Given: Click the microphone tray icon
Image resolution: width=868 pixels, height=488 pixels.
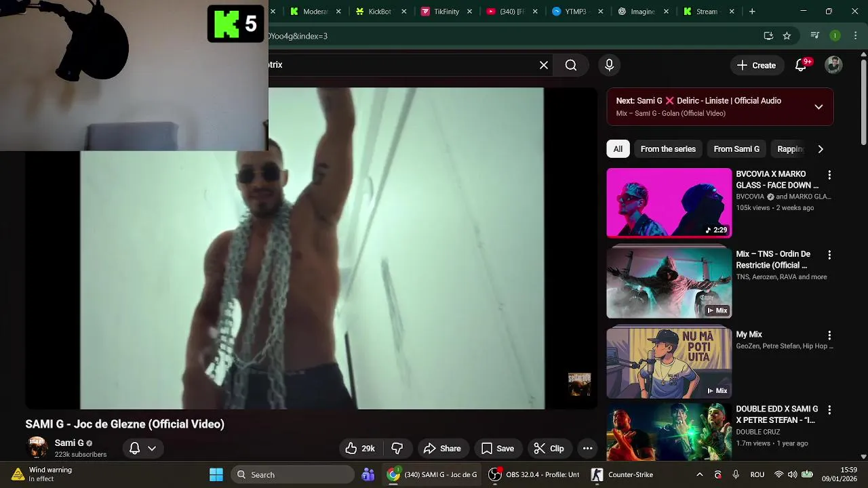Looking at the screenshot, I should tap(736, 474).
